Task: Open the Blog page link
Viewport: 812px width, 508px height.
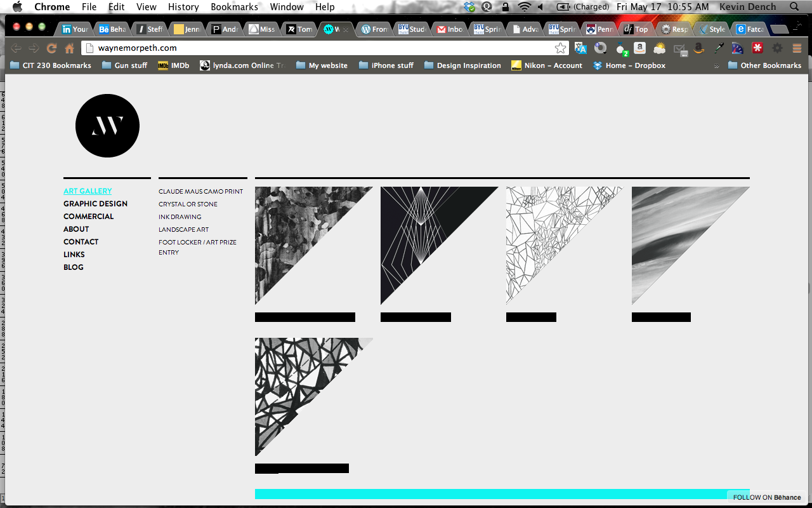Action: pyautogui.click(x=74, y=267)
